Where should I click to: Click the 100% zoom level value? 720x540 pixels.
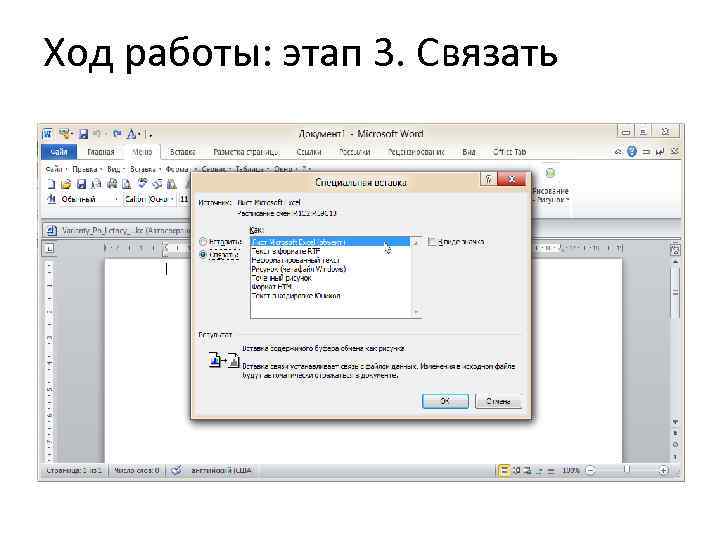click(571, 470)
